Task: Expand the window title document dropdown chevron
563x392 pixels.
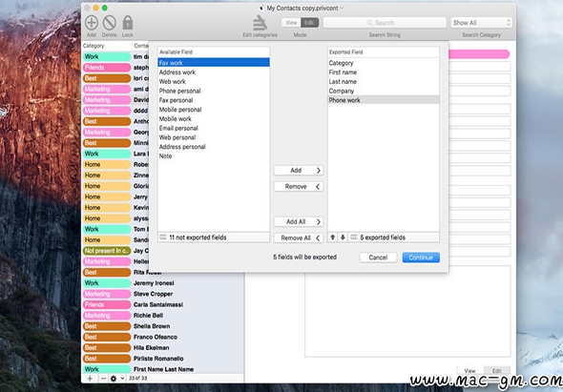Action: pos(342,8)
